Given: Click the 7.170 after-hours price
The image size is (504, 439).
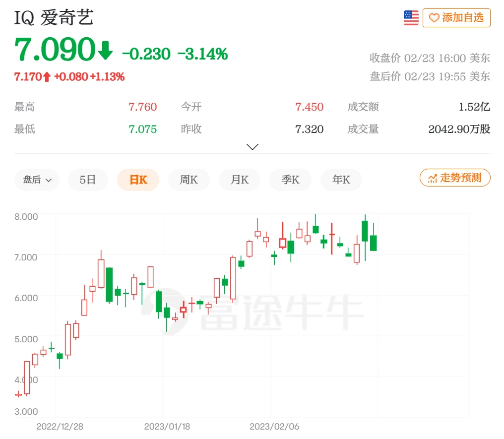Looking at the screenshot, I should click(x=28, y=77).
